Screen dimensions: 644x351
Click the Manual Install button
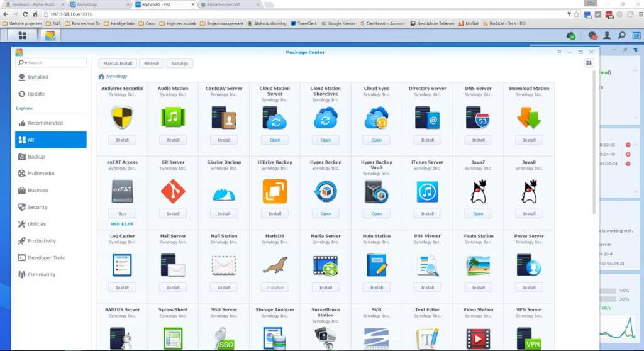[x=118, y=64]
